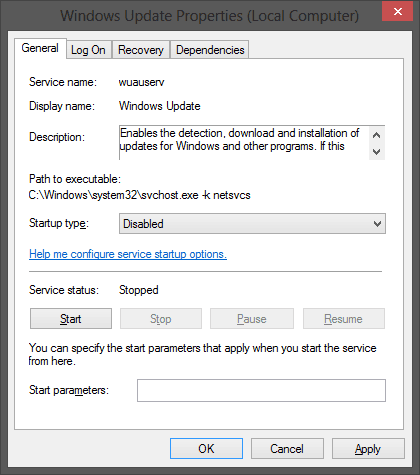Screen dimensions: 420x475
Task: Click description box scroll up arrow
Action: pyautogui.click(x=377, y=135)
